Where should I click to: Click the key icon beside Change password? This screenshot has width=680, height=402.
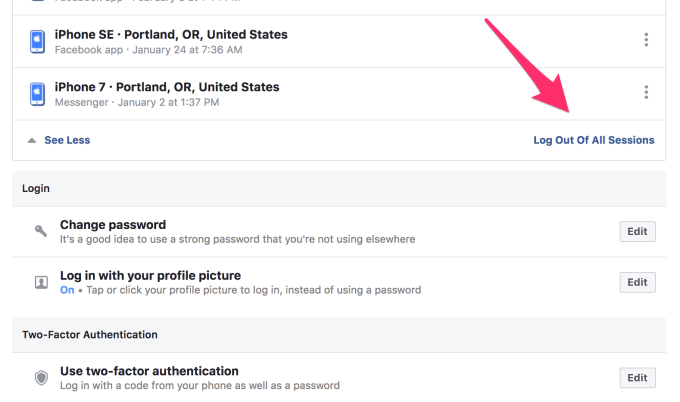point(41,231)
